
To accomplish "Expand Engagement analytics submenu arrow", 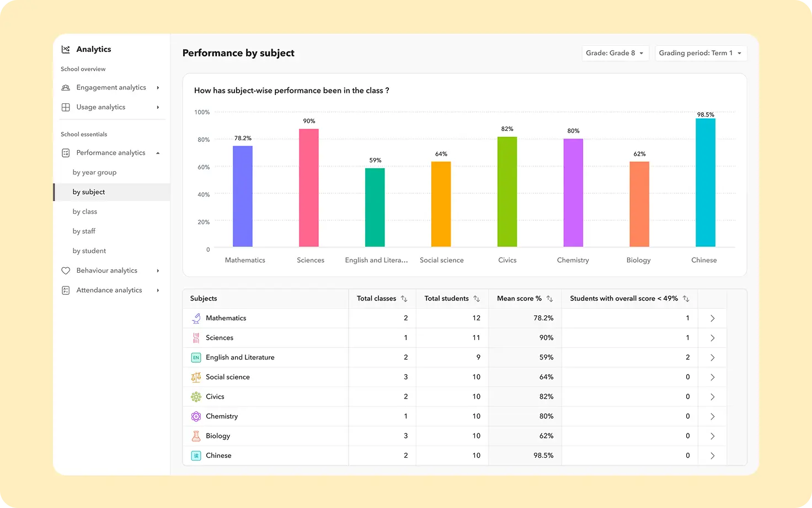I will (x=158, y=88).
